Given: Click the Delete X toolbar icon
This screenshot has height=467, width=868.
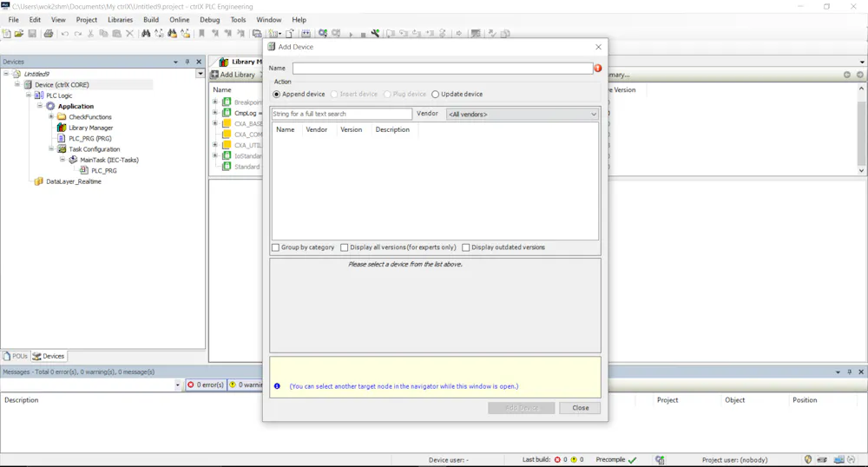Looking at the screenshot, I should point(129,33).
